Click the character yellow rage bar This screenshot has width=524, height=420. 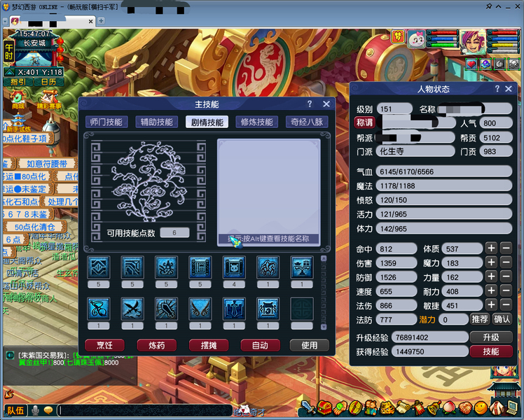click(503, 45)
